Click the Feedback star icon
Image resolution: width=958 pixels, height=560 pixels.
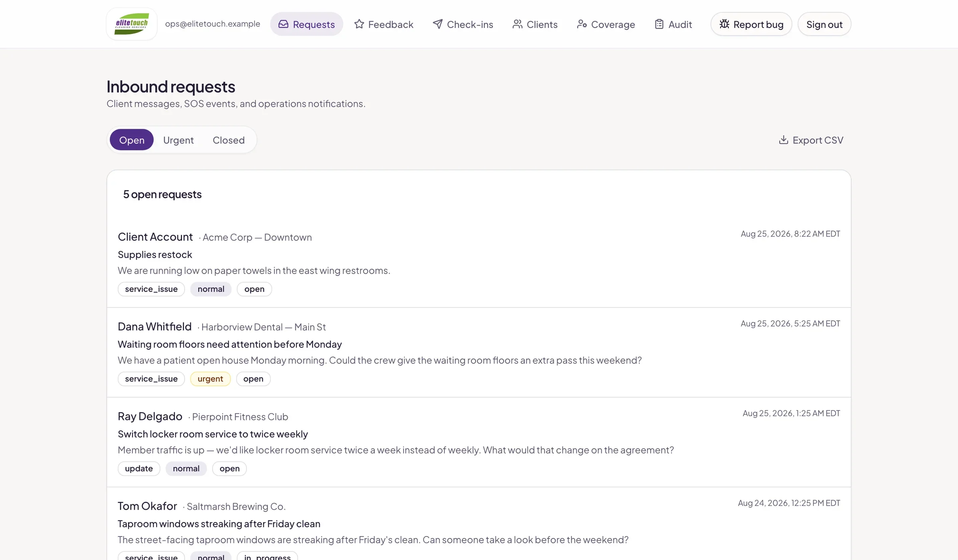[359, 24]
